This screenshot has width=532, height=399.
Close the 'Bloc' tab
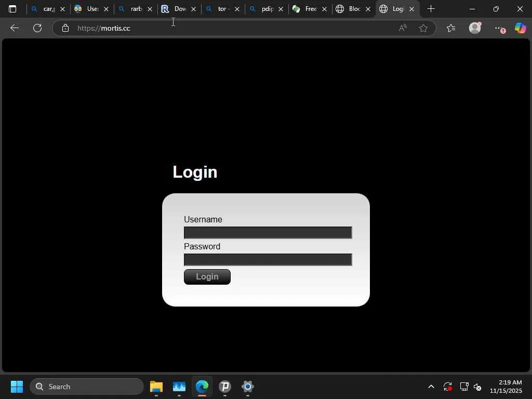point(368,9)
